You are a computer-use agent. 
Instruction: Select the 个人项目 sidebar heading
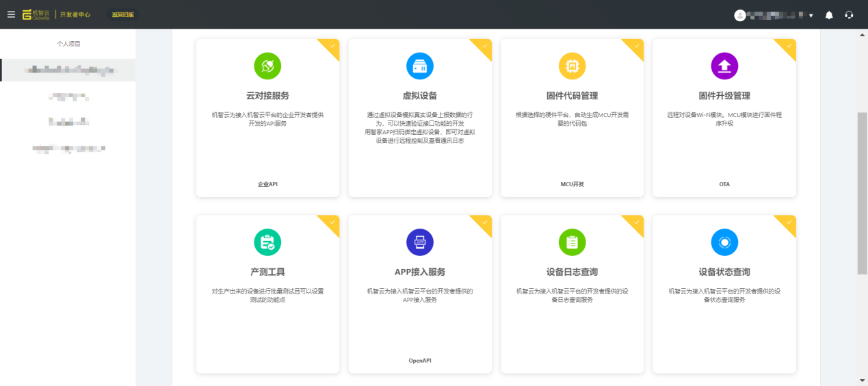point(68,44)
